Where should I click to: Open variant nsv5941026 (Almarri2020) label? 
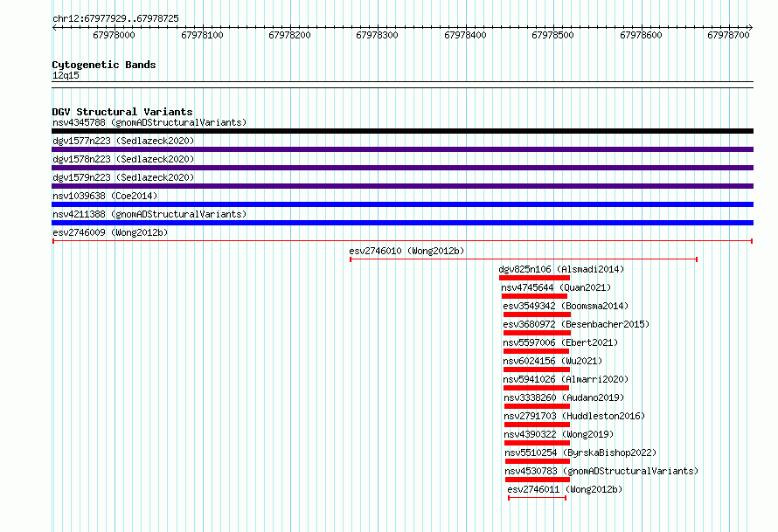pos(566,379)
